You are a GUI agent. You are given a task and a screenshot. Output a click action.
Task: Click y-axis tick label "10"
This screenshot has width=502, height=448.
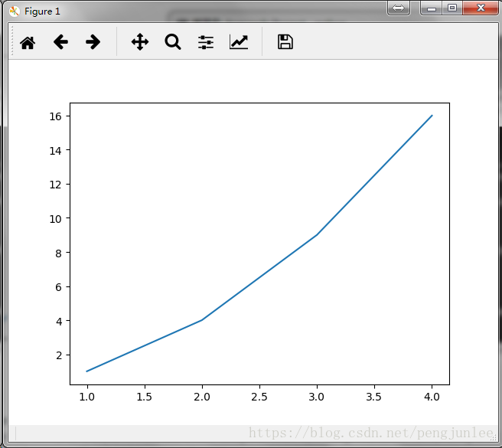tap(55, 219)
